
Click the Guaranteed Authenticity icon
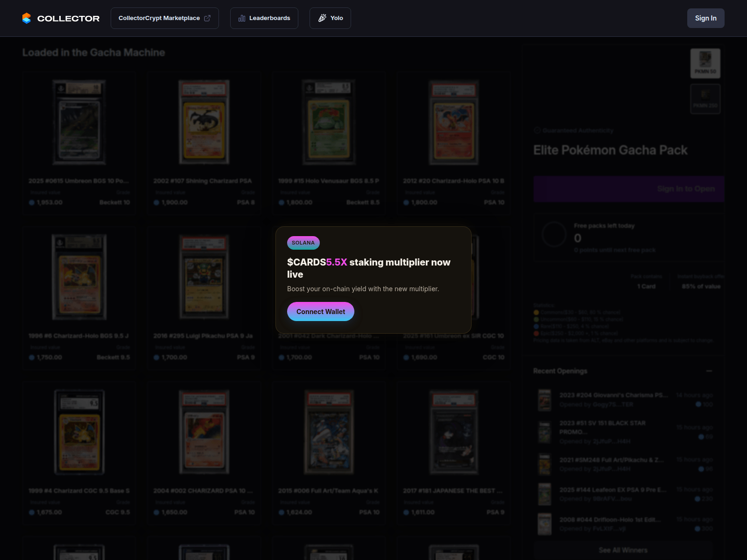click(x=537, y=131)
